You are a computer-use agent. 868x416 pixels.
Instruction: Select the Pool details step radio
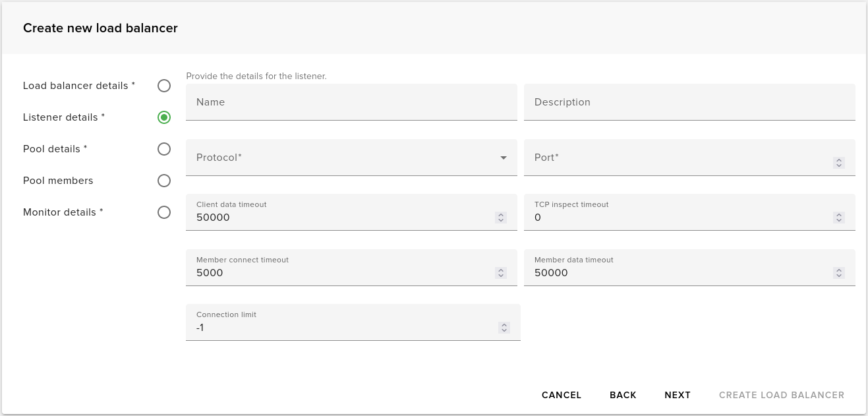tap(164, 149)
